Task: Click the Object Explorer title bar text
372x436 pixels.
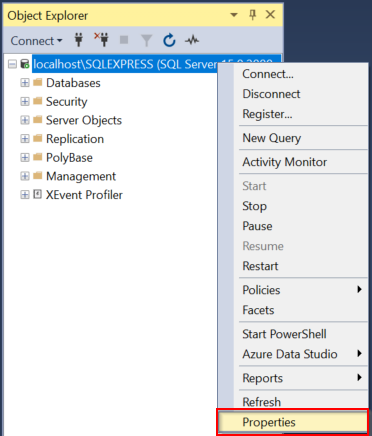Action: pyautogui.click(x=48, y=16)
